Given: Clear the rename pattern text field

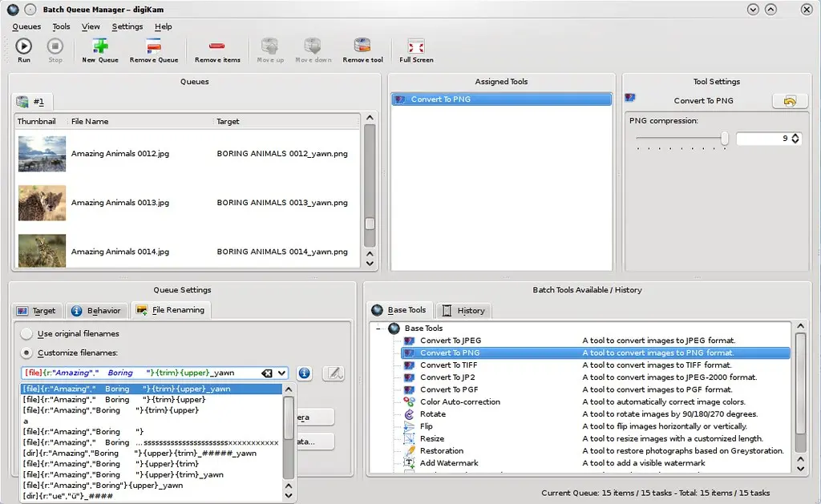Looking at the screenshot, I should click(x=267, y=373).
